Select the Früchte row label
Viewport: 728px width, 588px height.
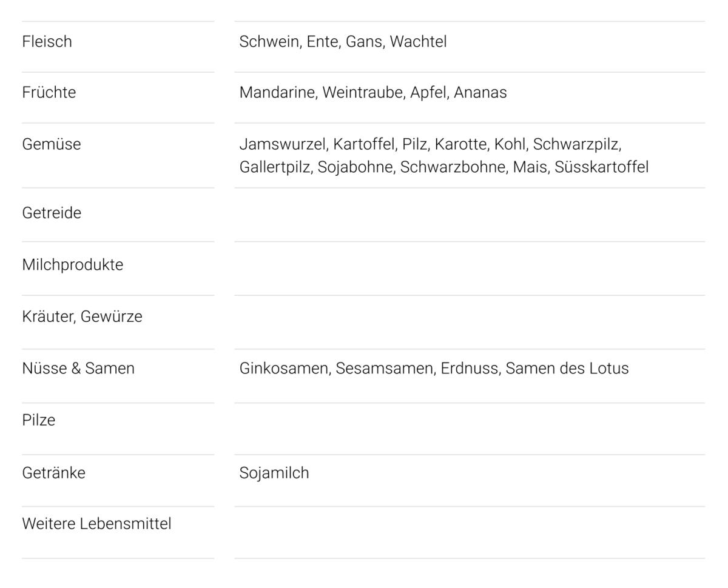tap(49, 93)
